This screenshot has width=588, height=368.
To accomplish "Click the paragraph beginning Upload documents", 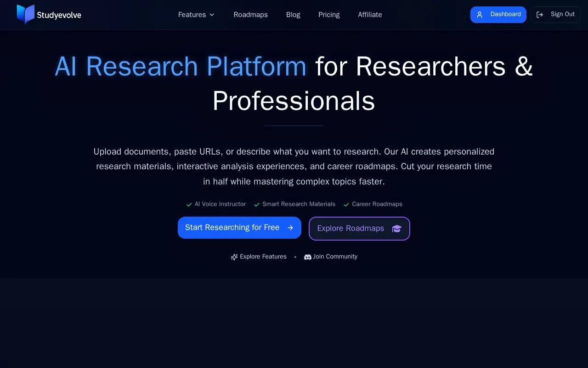I will [x=294, y=167].
